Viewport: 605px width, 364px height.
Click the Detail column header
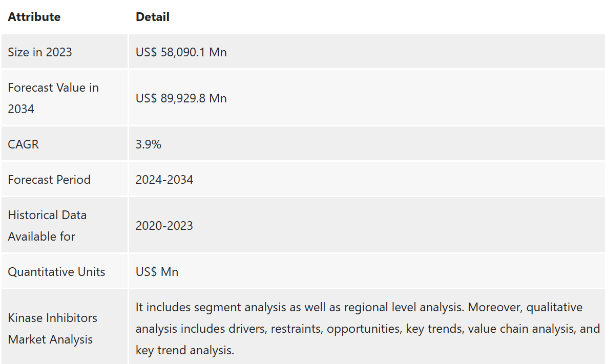[153, 17]
